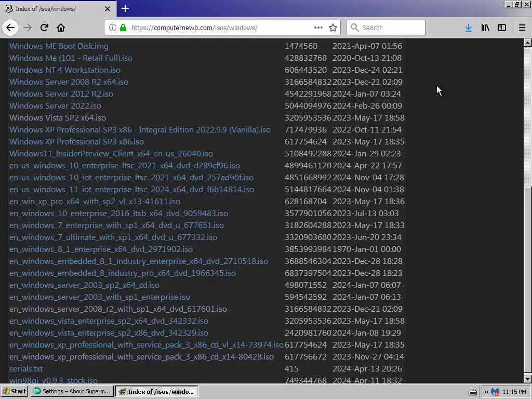Open the hamburger application menu
Image resolution: width=532 pixels, height=399 pixels.
522,28
